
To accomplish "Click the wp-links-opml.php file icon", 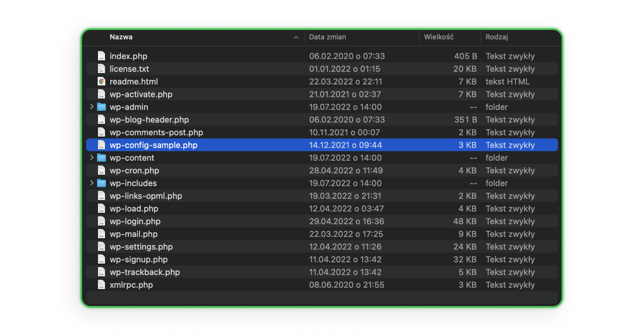I will click(102, 196).
